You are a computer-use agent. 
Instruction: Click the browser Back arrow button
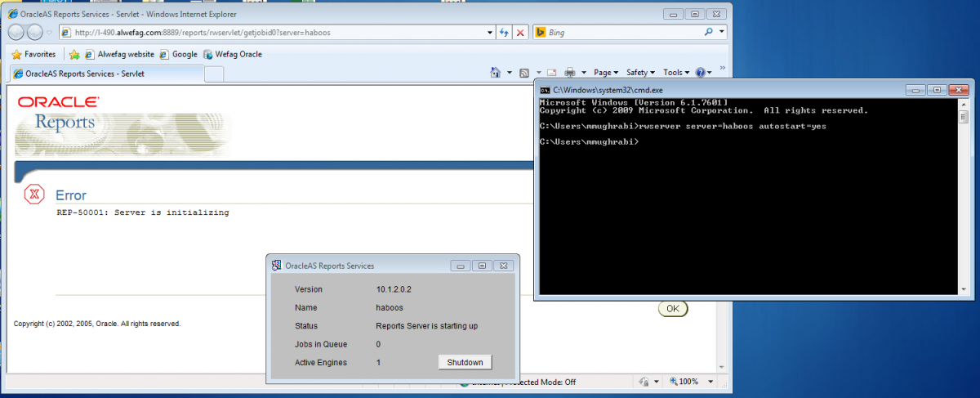coord(17,33)
